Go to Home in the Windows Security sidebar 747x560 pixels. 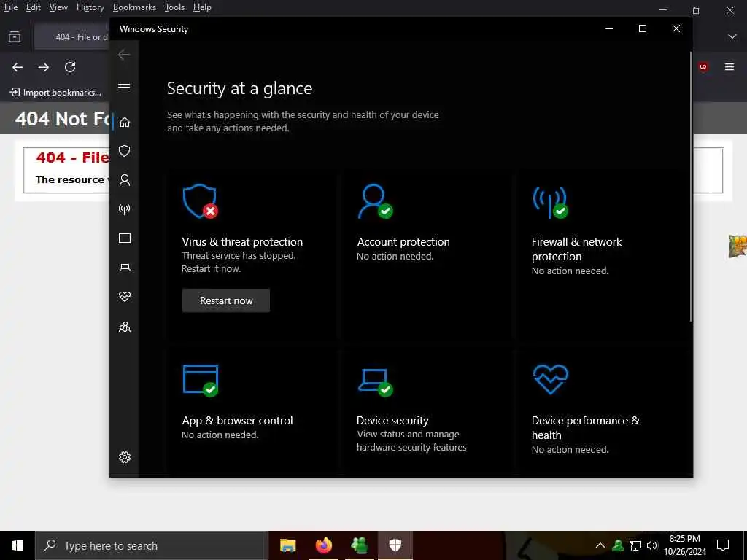click(x=124, y=122)
